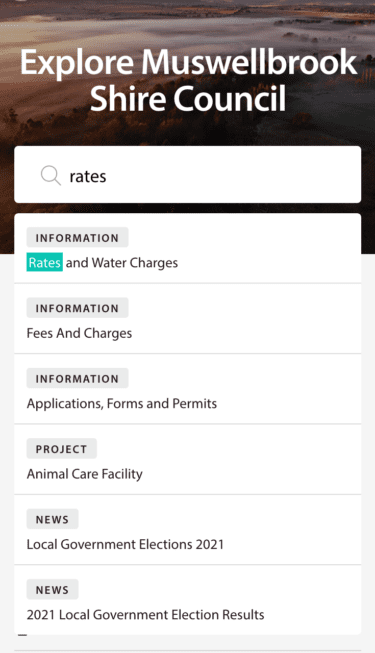This screenshot has width=375, height=653.
Task: Open Local Government Elections 2021 news
Action: (x=188, y=530)
